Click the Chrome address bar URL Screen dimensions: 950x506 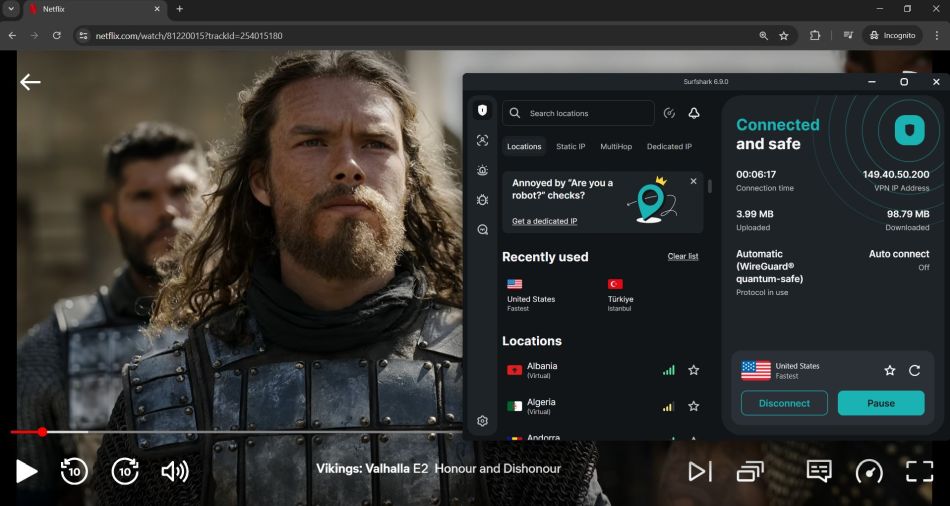click(x=189, y=36)
